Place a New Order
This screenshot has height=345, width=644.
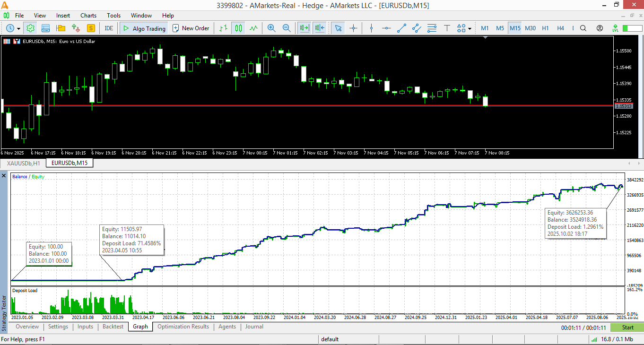[191, 28]
